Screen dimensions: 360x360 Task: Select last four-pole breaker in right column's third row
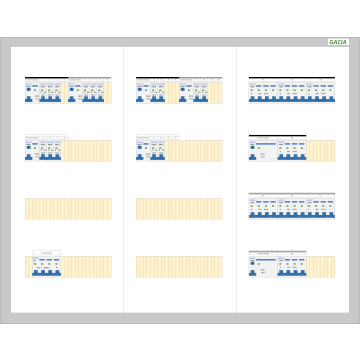click(320, 209)
